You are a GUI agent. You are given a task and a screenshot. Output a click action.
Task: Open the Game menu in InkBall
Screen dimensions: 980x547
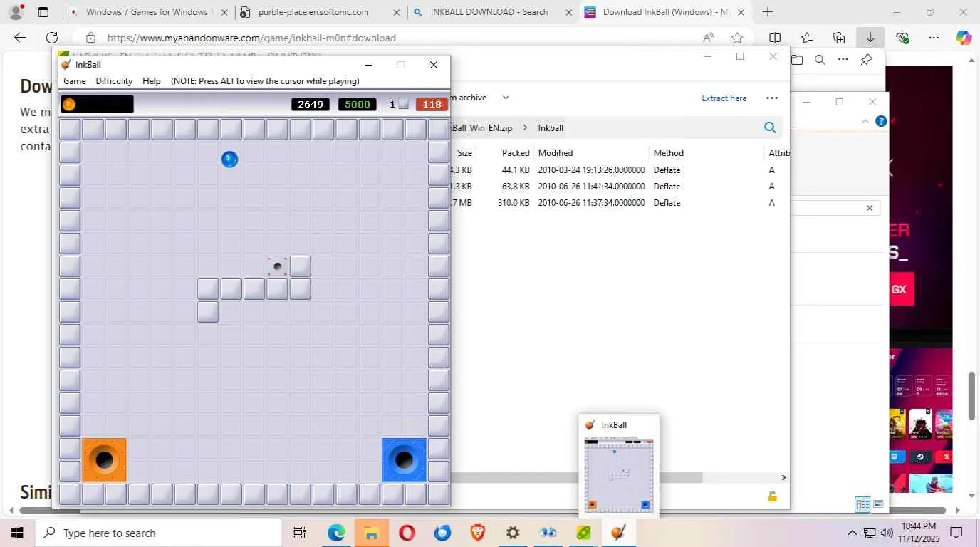click(75, 81)
